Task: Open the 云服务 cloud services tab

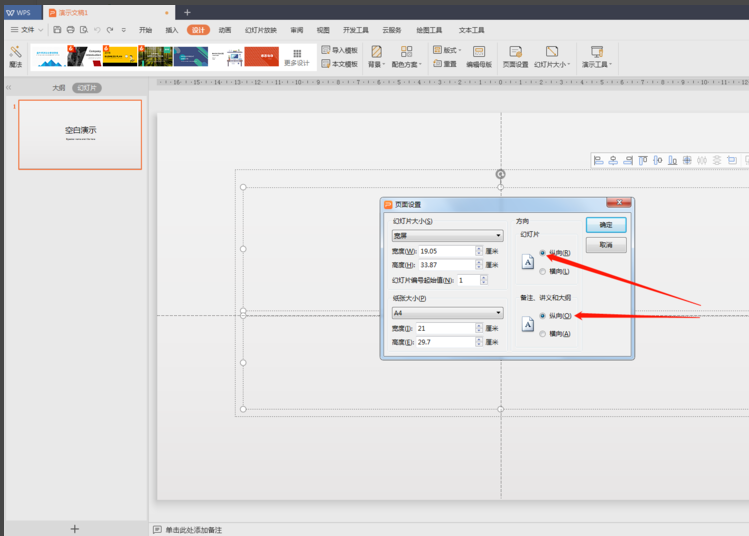Action: 392,30
